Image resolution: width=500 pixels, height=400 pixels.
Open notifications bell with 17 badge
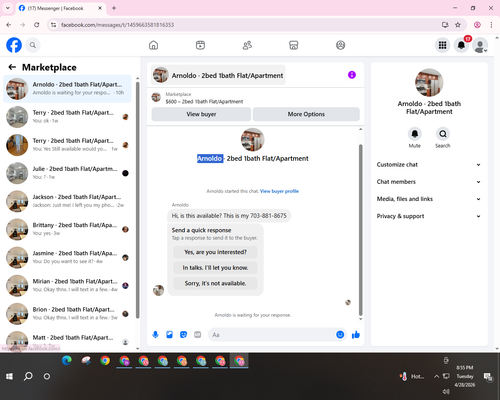[461, 45]
